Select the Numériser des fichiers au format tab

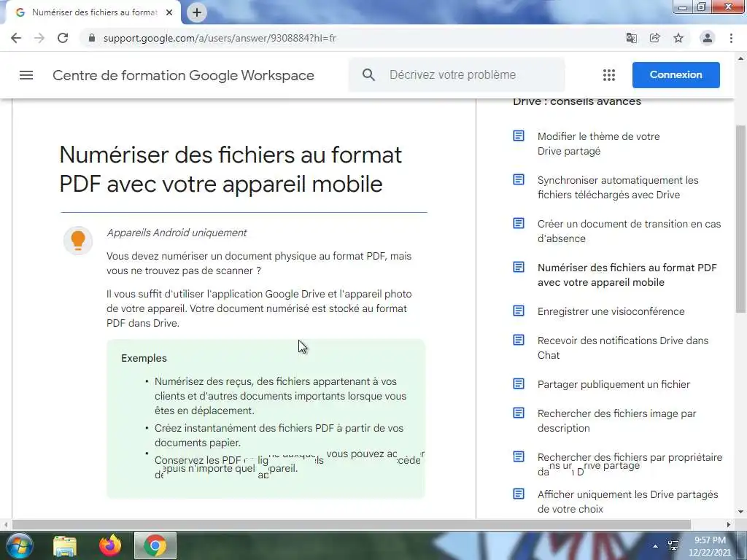point(94,12)
